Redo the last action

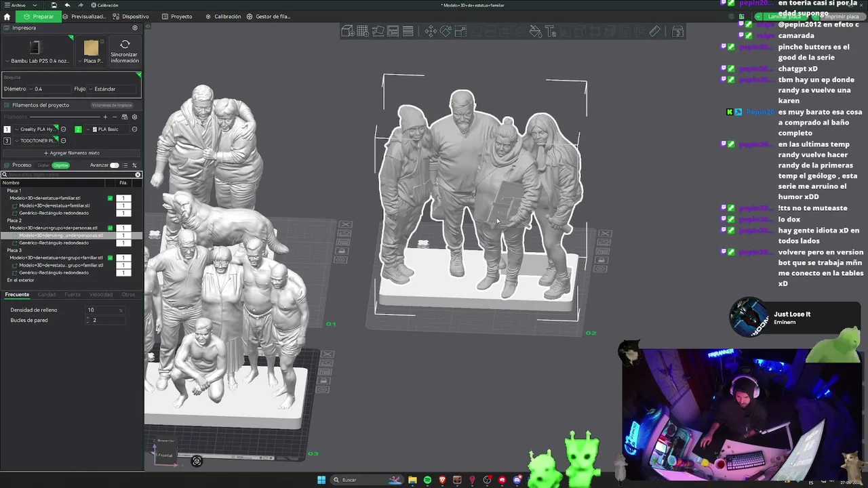point(80,5)
